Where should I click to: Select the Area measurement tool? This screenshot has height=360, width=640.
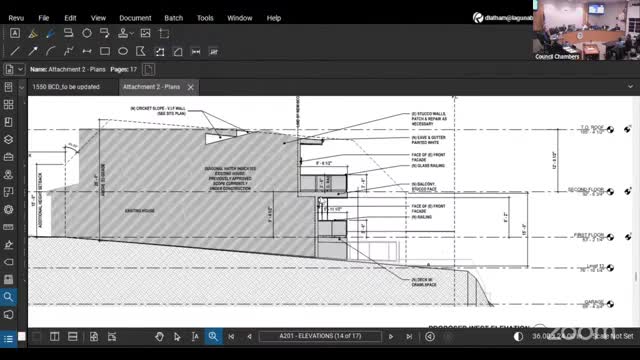click(x=160, y=51)
